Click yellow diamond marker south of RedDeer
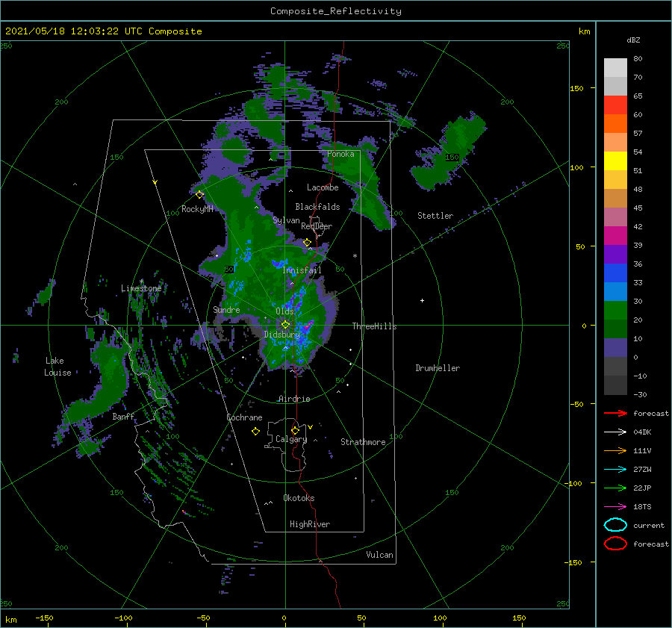Image resolution: width=672 pixels, height=628 pixels. click(307, 243)
